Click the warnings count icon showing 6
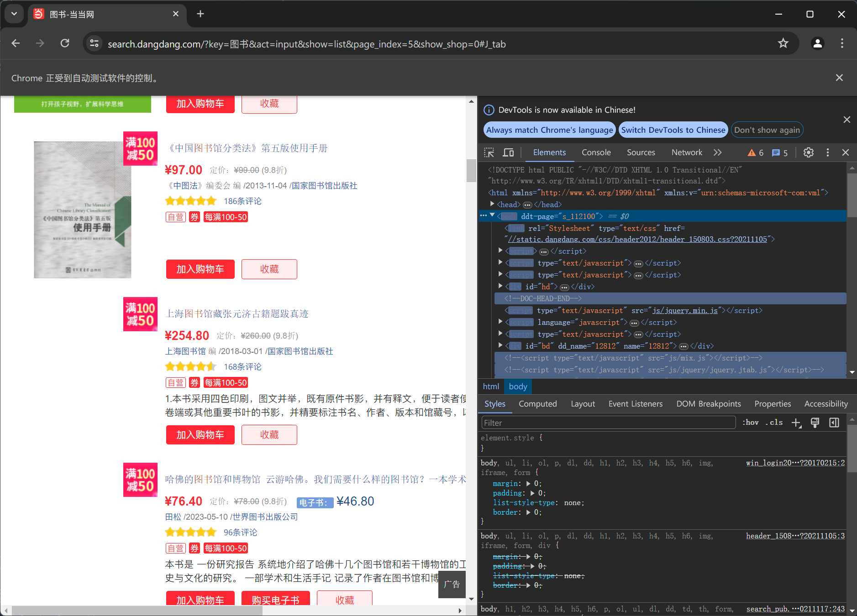857x616 pixels. (756, 153)
